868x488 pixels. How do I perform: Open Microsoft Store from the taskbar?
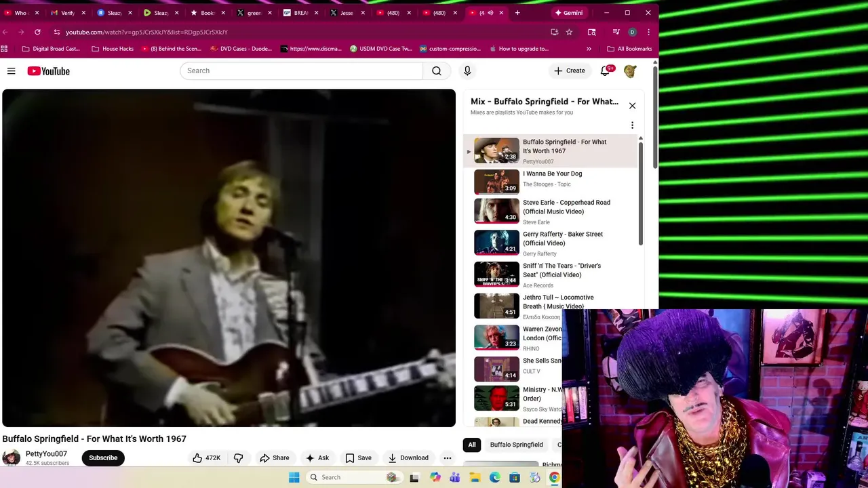coord(515,478)
